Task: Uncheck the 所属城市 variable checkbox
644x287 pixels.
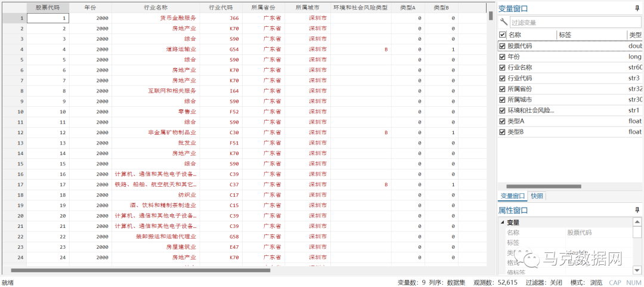Action: (x=502, y=100)
